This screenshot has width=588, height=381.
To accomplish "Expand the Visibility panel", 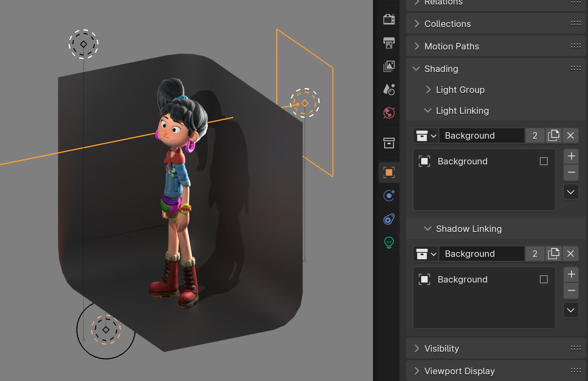I will (x=441, y=348).
